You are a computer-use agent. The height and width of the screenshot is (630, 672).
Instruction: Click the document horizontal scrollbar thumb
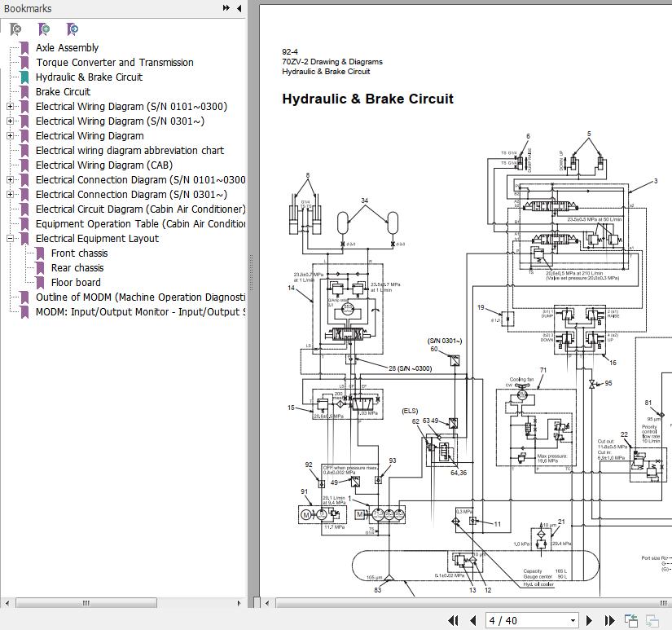[473, 603]
